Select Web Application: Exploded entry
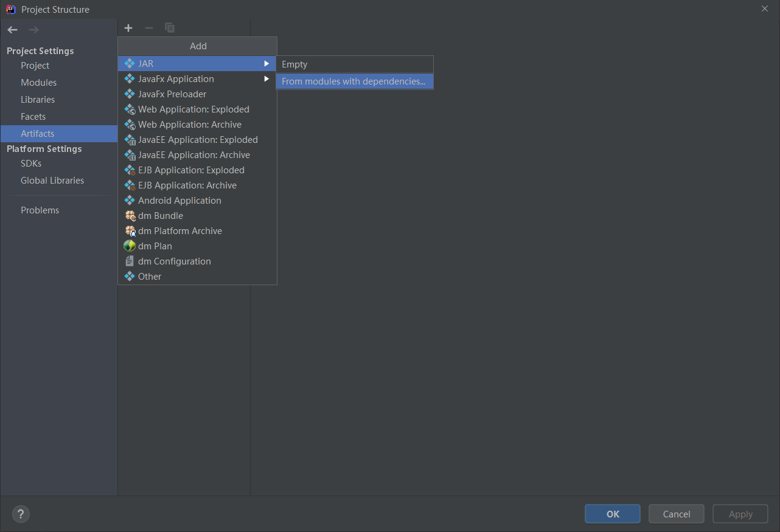 point(197,109)
